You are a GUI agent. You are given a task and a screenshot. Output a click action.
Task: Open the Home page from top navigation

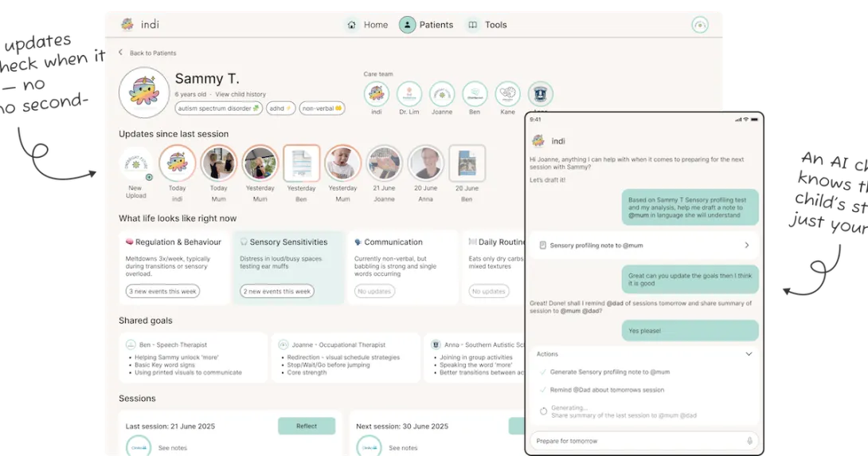coord(367,25)
